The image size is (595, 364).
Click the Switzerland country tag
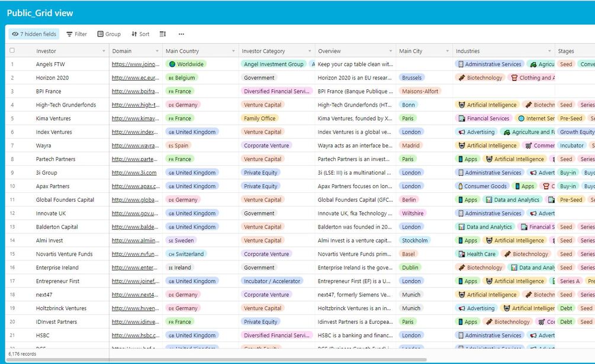coord(186,254)
